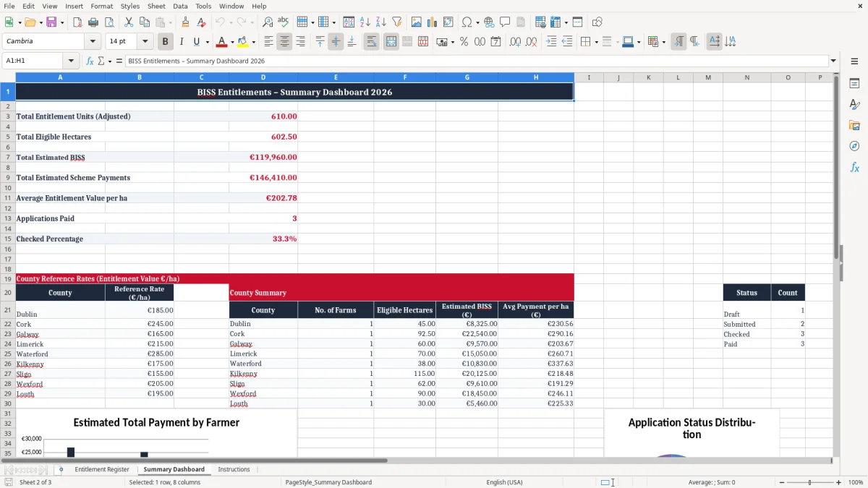This screenshot has height=488, width=868.
Task: Click in the formula input line
Action: (476, 61)
